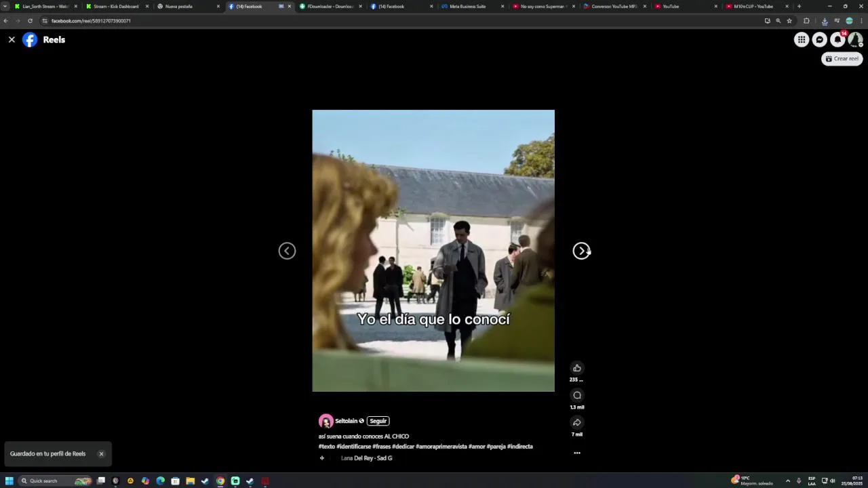Switch to FDownloader tab
868x488 pixels.
pyautogui.click(x=330, y=6)
